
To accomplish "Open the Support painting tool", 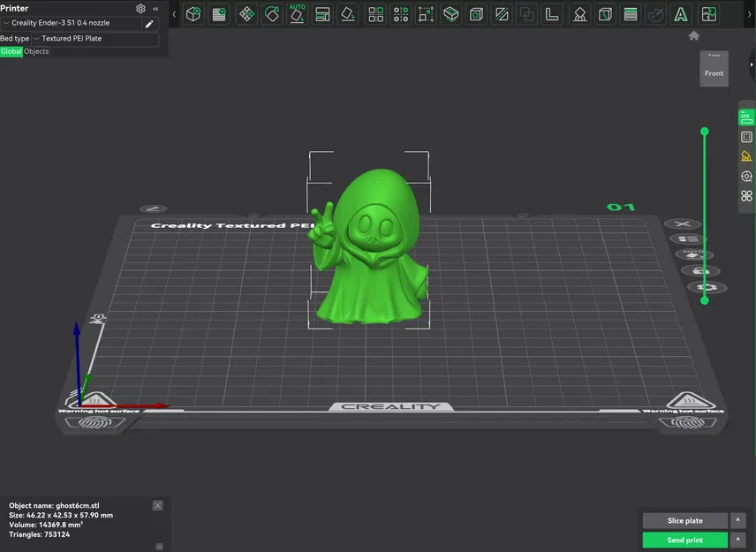I will 579,14.
